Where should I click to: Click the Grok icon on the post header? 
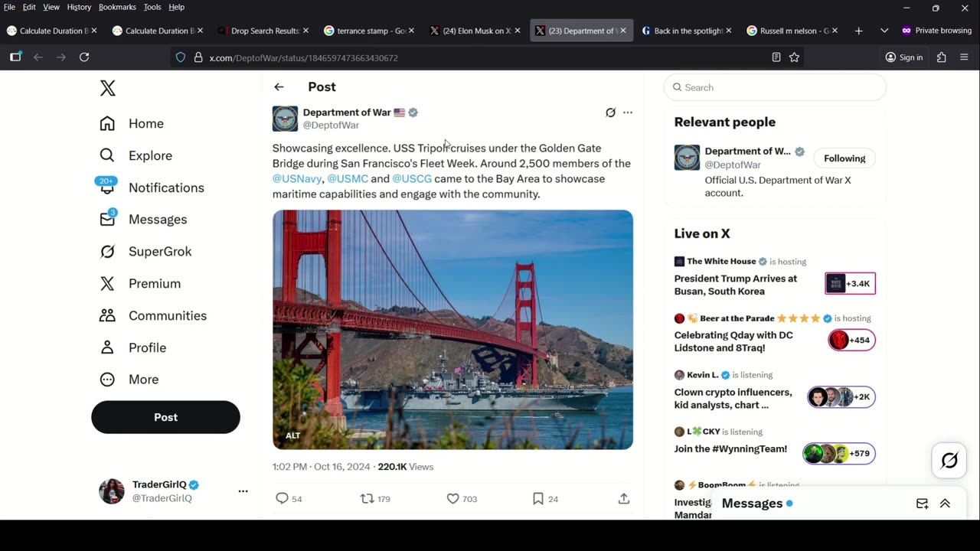click(x=610, y=112)
